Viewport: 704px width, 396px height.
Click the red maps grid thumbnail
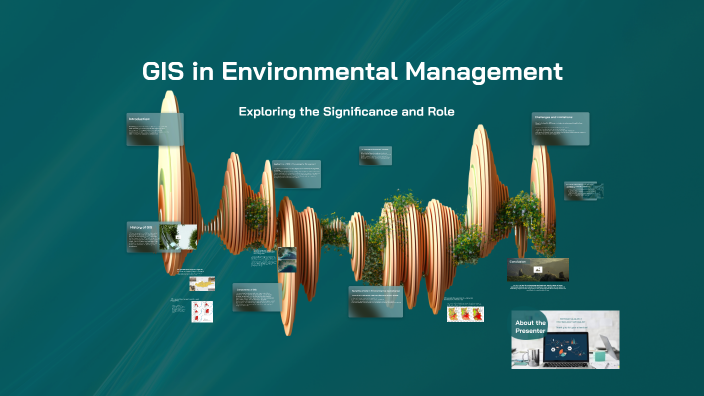(x=202, y=312)
